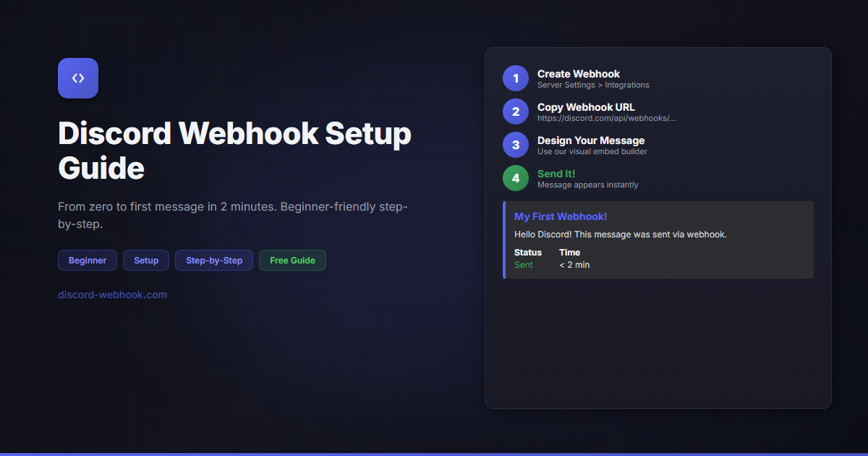Toggle the Beginner tag

87,260
